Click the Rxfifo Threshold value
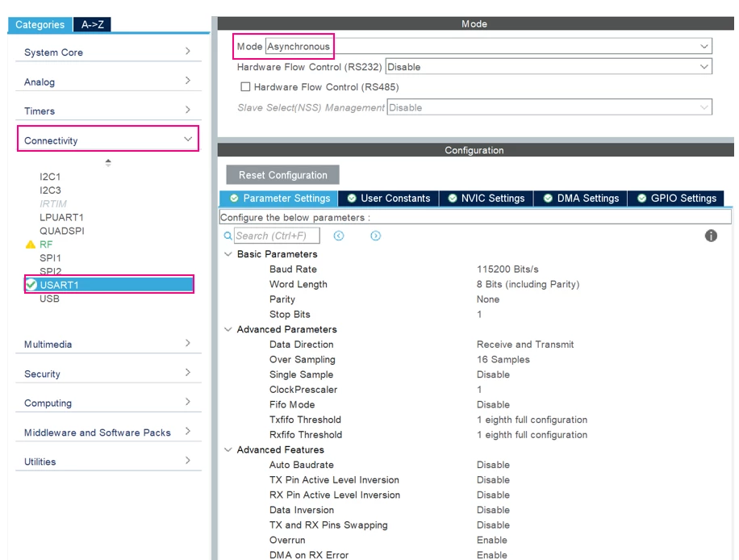 click(x=532, y=435)
